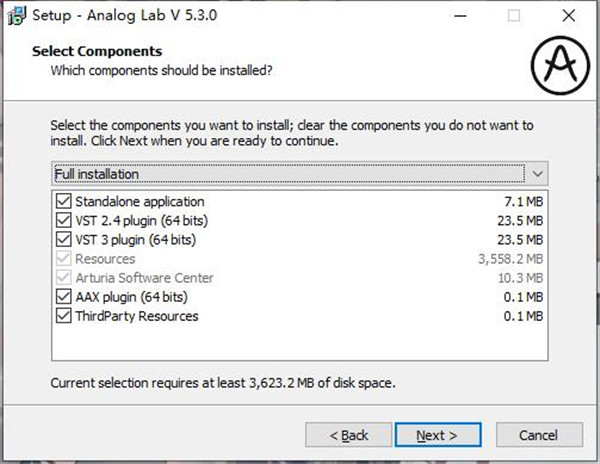Toggle the AAX plugin (64 bits) checkbox

(x=64, y=297)
